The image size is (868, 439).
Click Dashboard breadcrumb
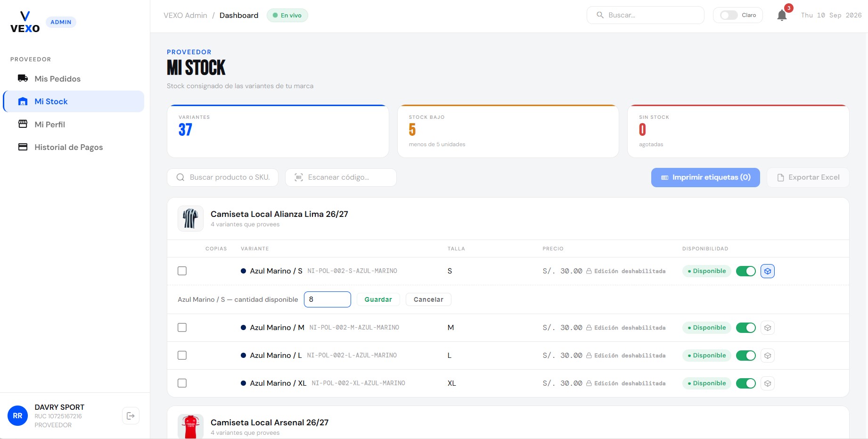[x=239, y=15]
